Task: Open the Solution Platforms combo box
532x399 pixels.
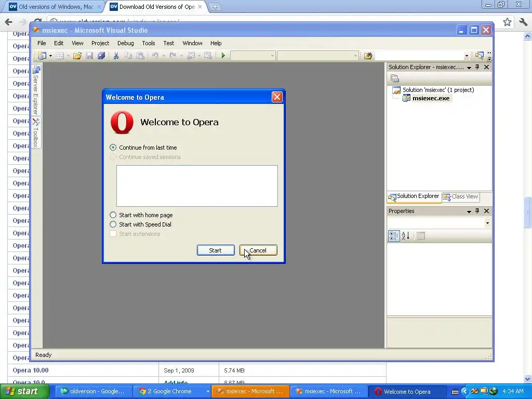Action: pyautogui.click(x=317, y=56)
